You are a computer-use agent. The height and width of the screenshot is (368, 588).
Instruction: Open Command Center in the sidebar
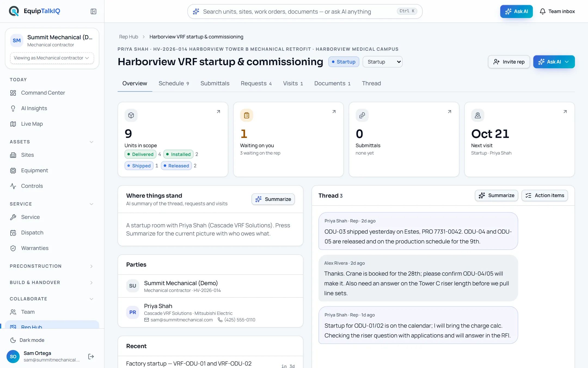(x=52, y=93)
